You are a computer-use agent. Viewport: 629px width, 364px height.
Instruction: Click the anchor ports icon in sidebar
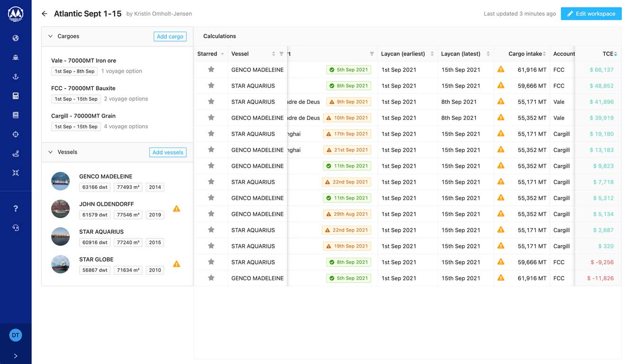[16, 77]
